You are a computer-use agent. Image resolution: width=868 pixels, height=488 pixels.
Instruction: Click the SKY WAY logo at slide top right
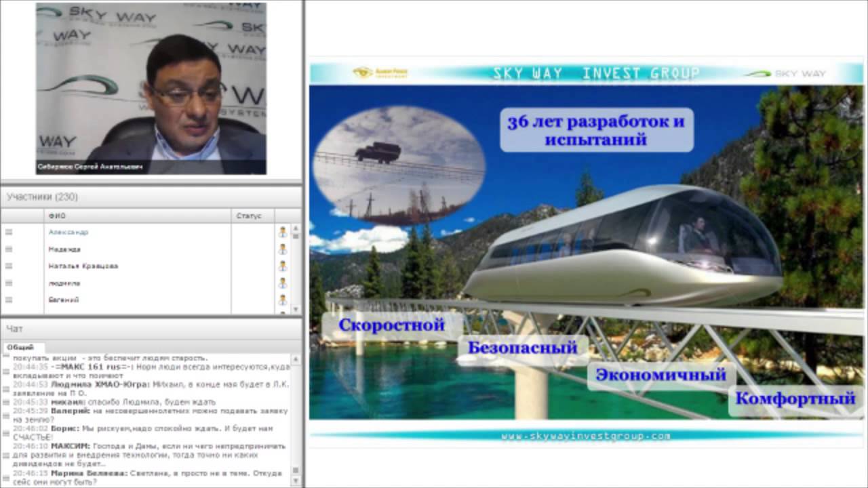pyautogui.click(x=785, y=73)
